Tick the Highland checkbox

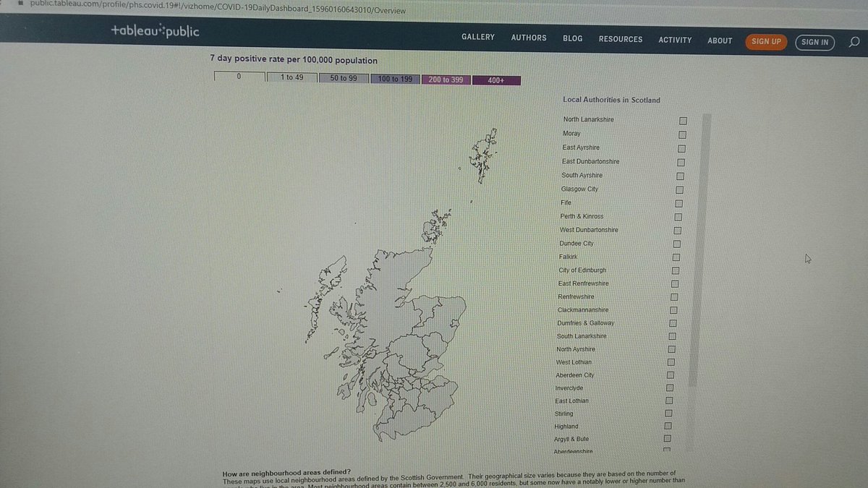pyautogui.click(x=667, y=427)
